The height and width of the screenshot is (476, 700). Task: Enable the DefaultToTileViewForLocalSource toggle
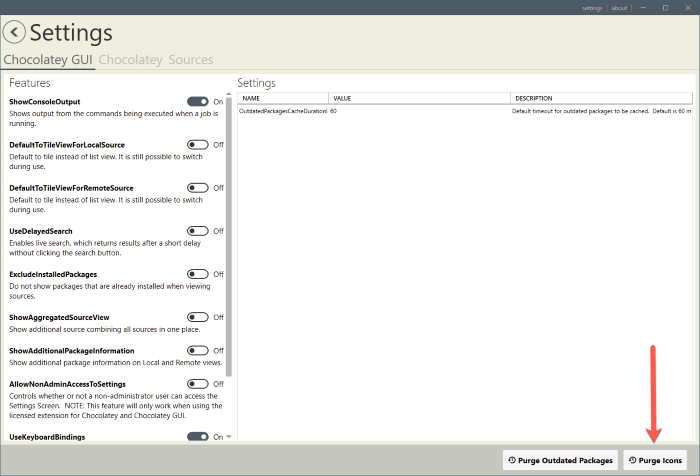198,145
